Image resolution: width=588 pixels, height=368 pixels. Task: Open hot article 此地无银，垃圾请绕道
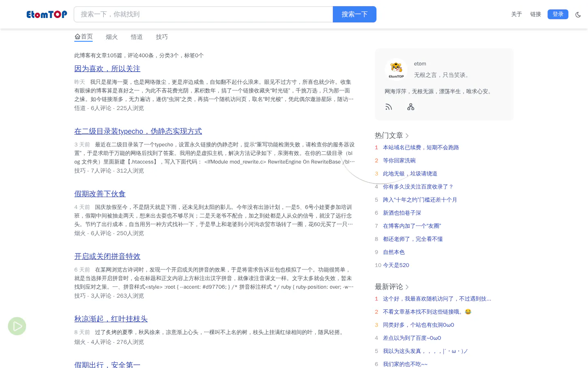410,174
